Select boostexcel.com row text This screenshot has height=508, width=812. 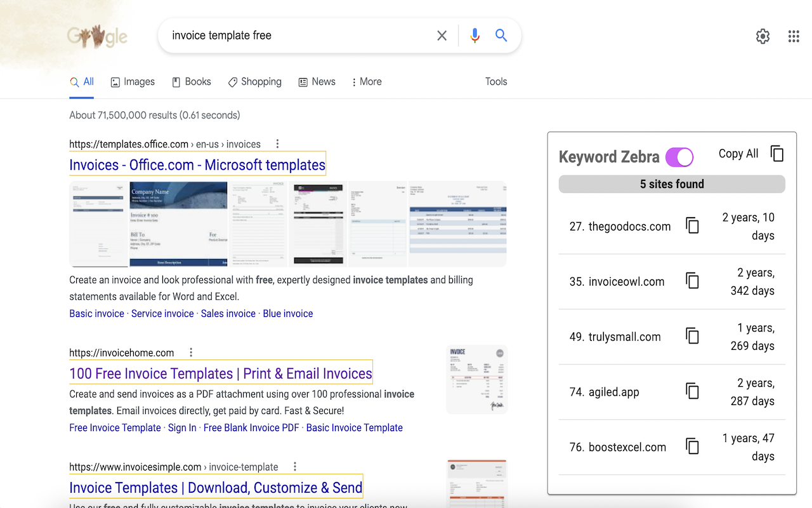[x=617, y=448]
